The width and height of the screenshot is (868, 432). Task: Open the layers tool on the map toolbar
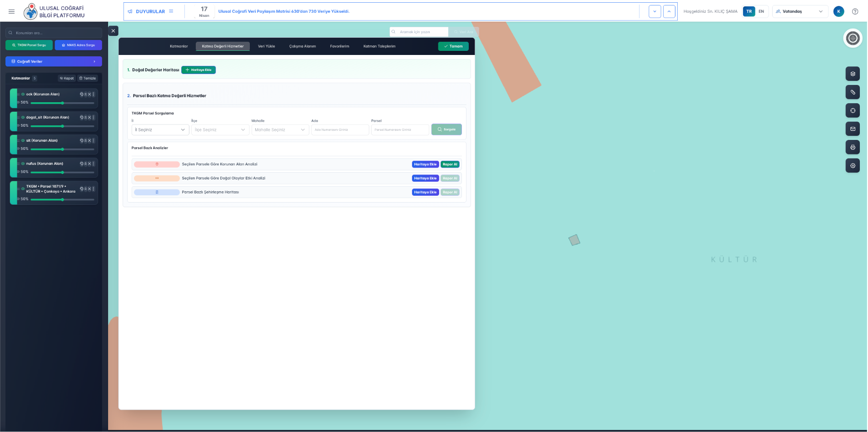tap(853, 74)
